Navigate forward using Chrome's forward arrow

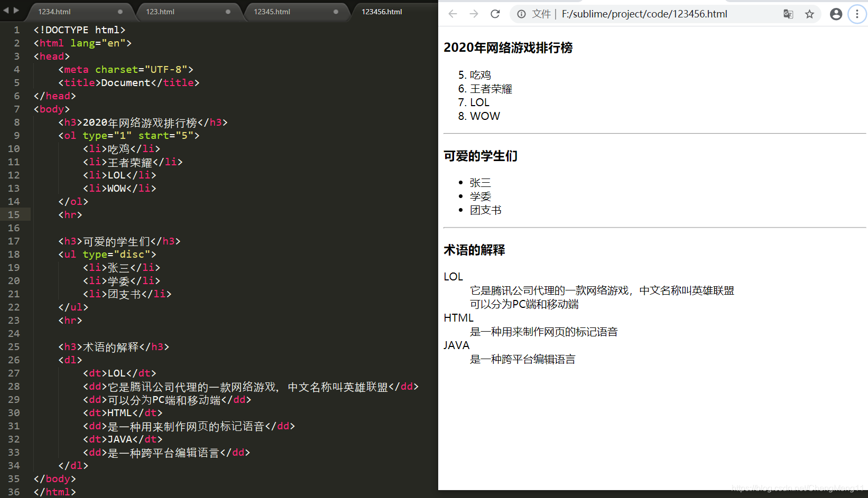pyautogui.click(x=474, y=14)
